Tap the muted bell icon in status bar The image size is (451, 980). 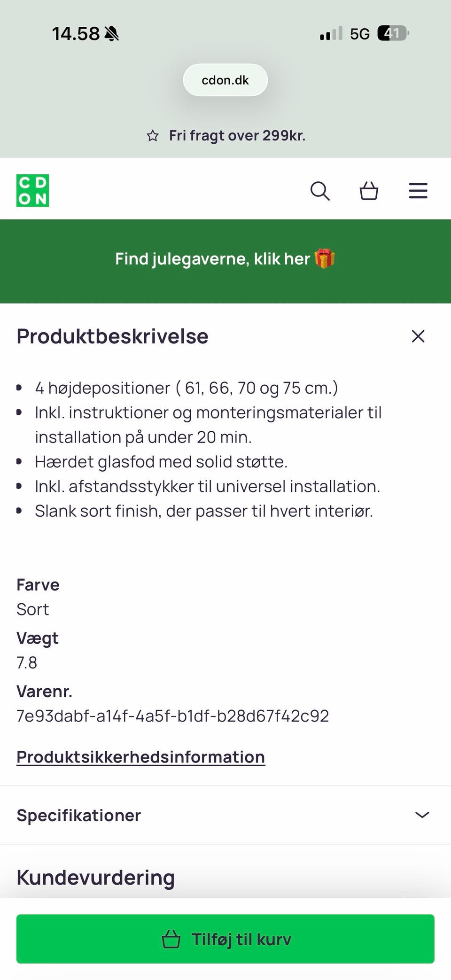pos(112,34)
